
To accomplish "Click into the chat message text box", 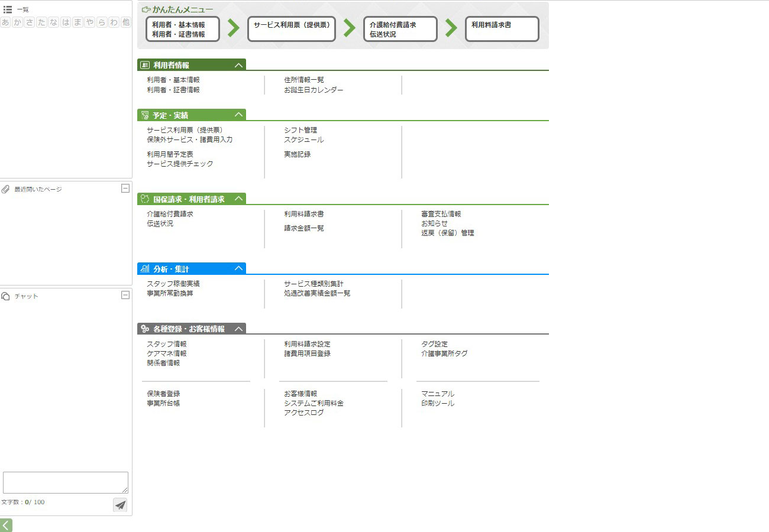I will point(66,482).
